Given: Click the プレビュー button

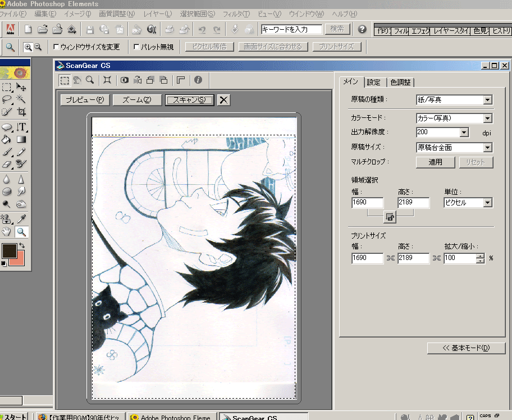Looking at the screenshot, I should 85,100.
